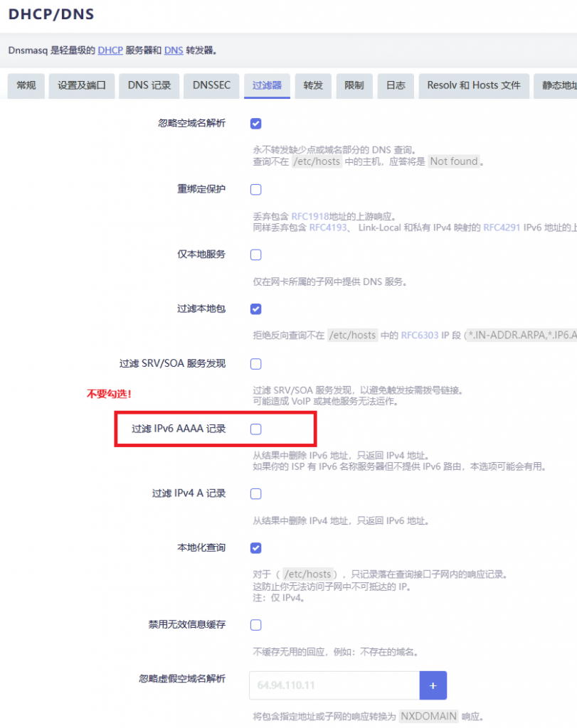Click the 64.94.110.11 input field

tap(334, 685)
